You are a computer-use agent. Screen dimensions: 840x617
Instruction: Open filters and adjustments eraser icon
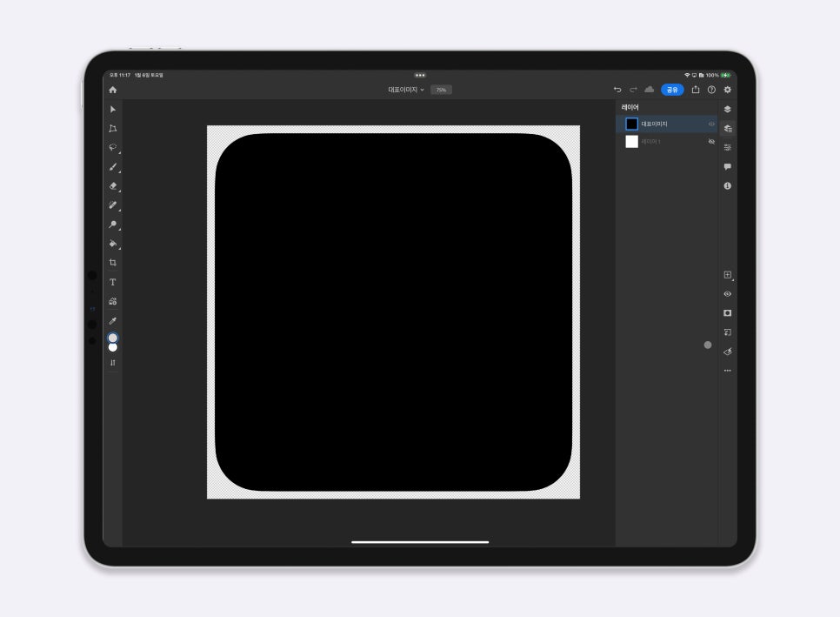(728, 352)
